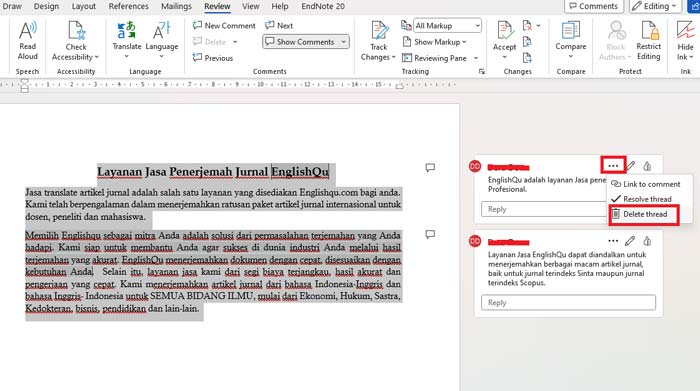Click the Reply field of first comment
The image size is (700, 391).
point(543,209)
